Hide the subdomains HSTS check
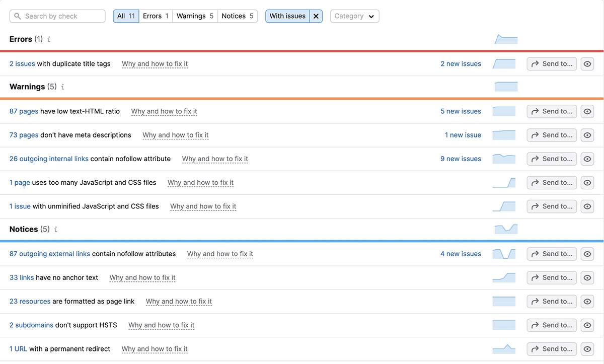 point(587,325)
